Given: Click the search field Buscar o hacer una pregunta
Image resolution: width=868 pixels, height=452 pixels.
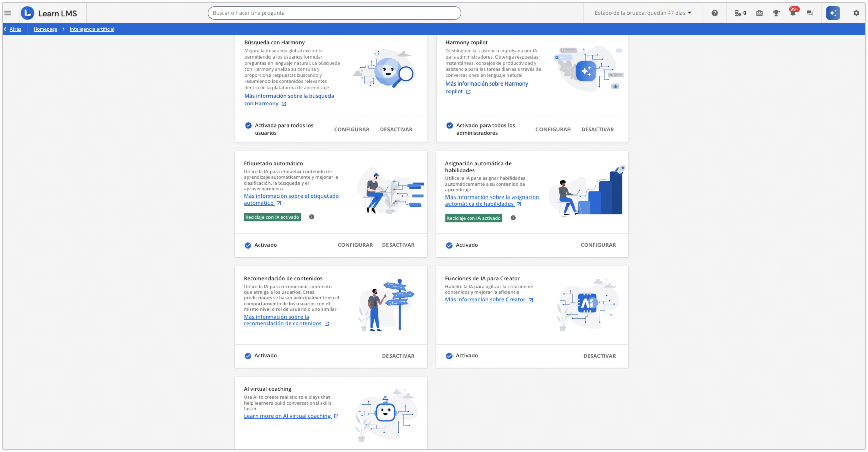Looking at the screenshot, I should tap(334, 13).
